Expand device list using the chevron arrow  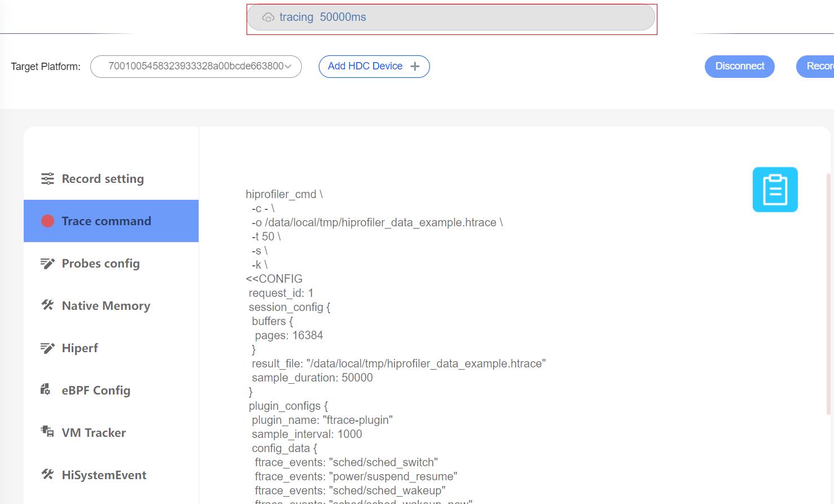point(288,67)
